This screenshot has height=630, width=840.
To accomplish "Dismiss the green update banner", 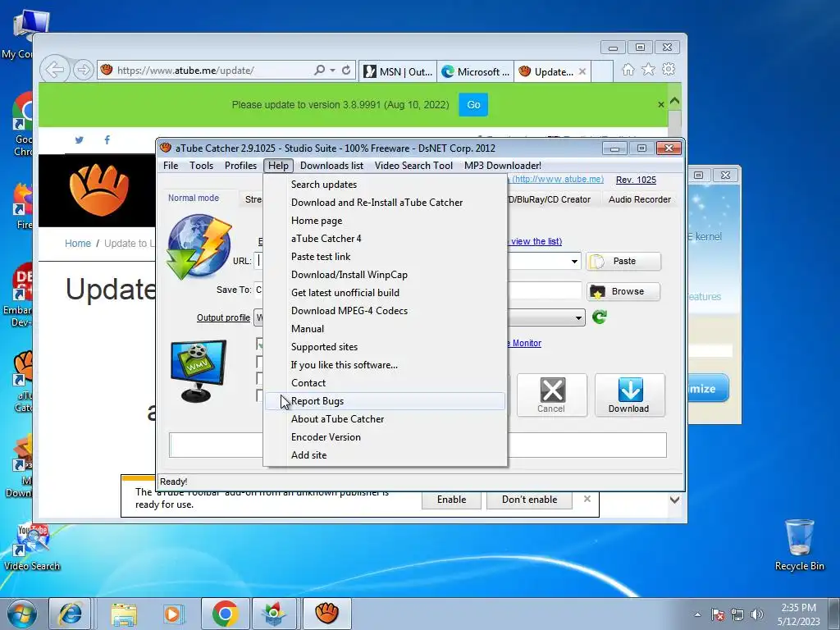I will pos(660,105).
